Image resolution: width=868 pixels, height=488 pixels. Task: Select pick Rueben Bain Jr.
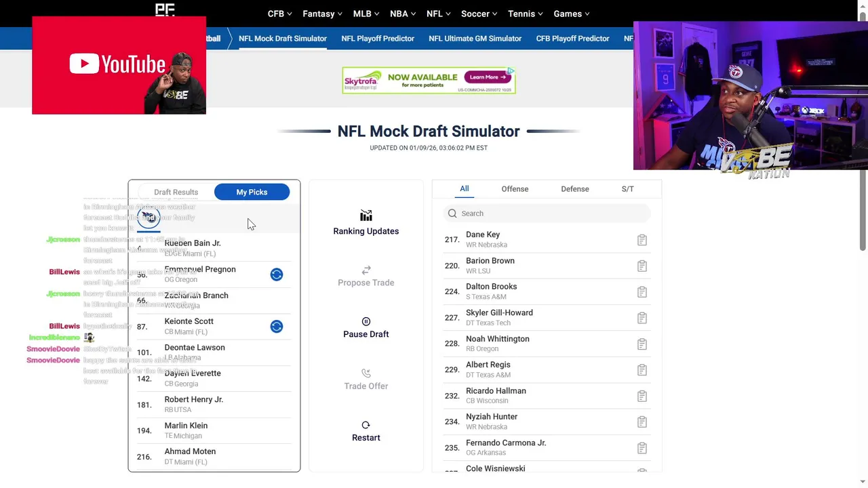(x=193, y=243)
